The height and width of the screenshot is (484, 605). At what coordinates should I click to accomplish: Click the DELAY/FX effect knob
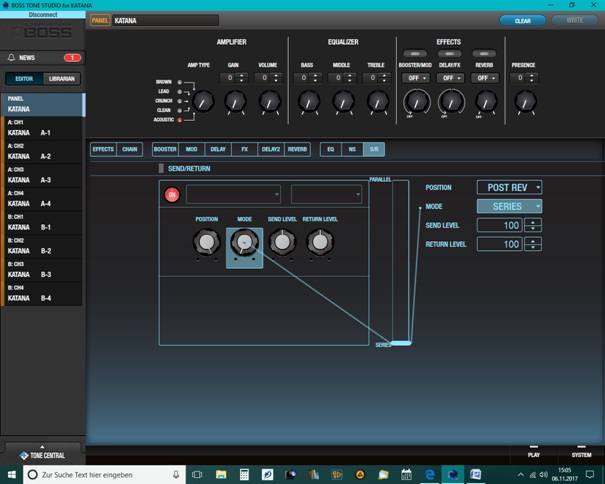pyautogui.click(x=451, y=102)
